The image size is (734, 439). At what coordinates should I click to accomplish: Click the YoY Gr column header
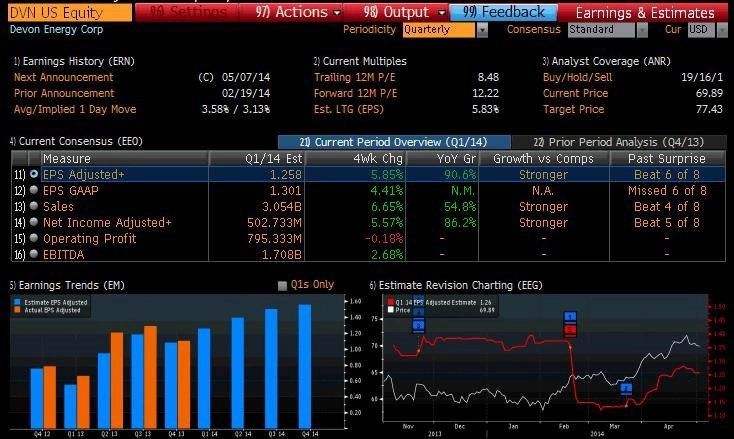tap(442, 159)
